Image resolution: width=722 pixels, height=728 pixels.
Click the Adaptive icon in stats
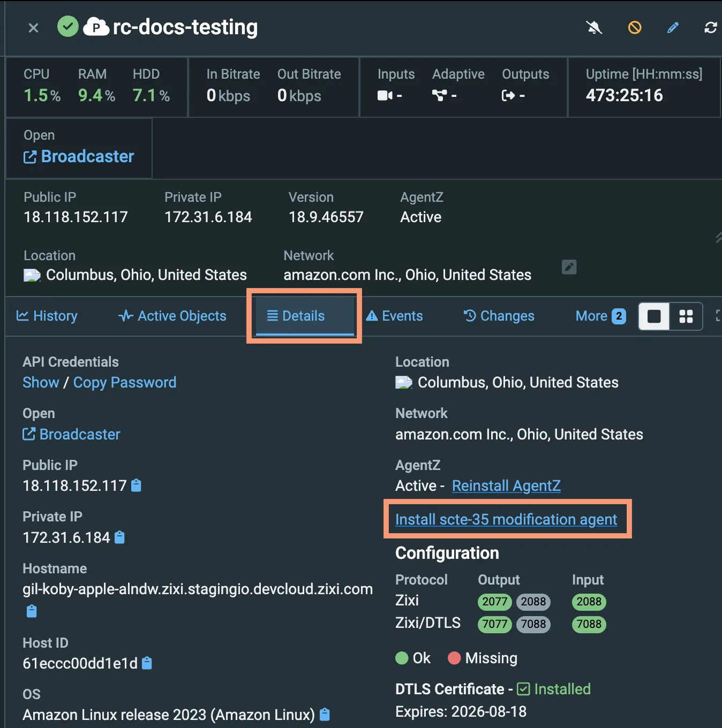click(x=439, y=96)
